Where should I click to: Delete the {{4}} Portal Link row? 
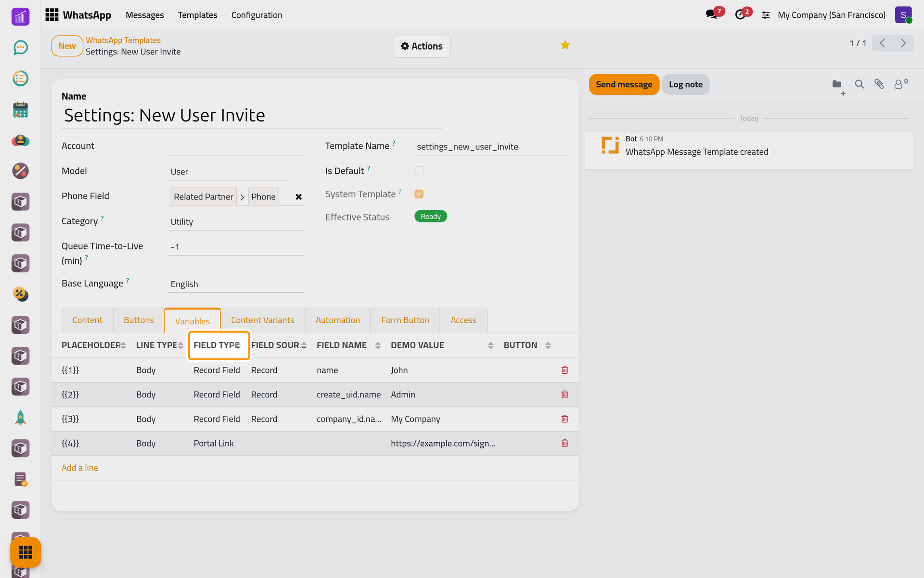point(565,443)
